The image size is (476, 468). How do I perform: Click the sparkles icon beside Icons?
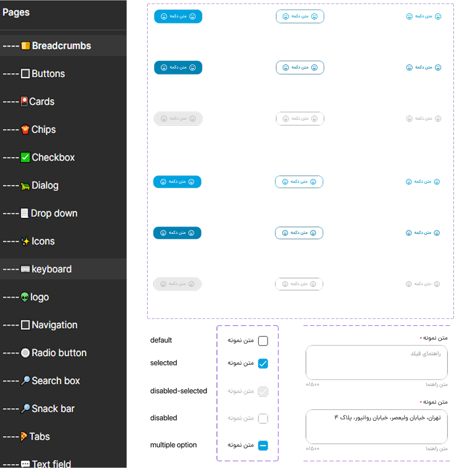coord(25,241)
